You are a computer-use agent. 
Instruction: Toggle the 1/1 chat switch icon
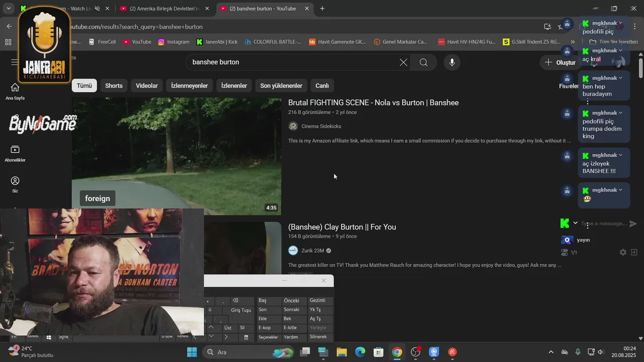tap(564, 252)
